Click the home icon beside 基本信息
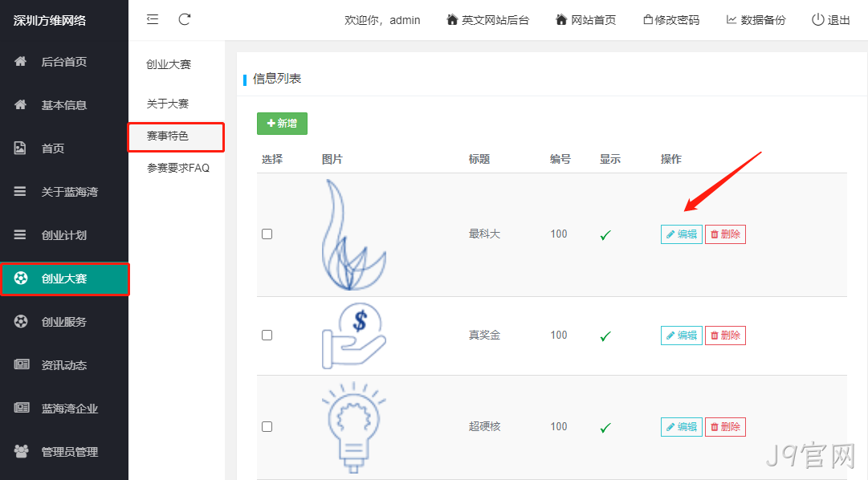 [21, 104]
